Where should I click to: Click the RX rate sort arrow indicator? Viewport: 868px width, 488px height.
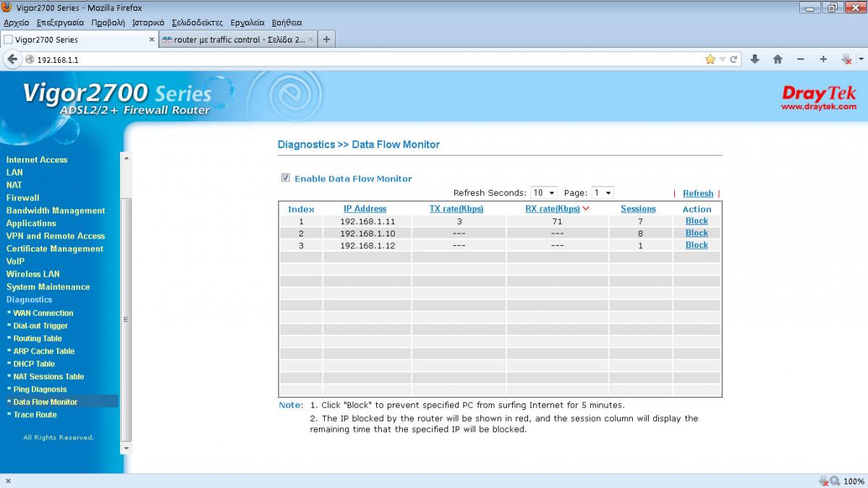pyautogui.click(x=586, y=209)
